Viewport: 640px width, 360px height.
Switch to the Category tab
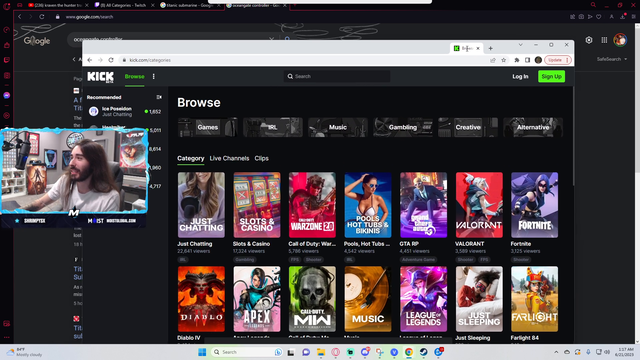click(x=191, y=158)
